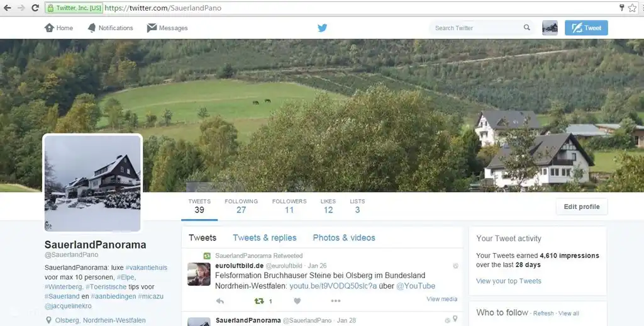This screenshot has width=644, height=326.
Task: Open Notifications from the bell icon
Action: point(92,28)
